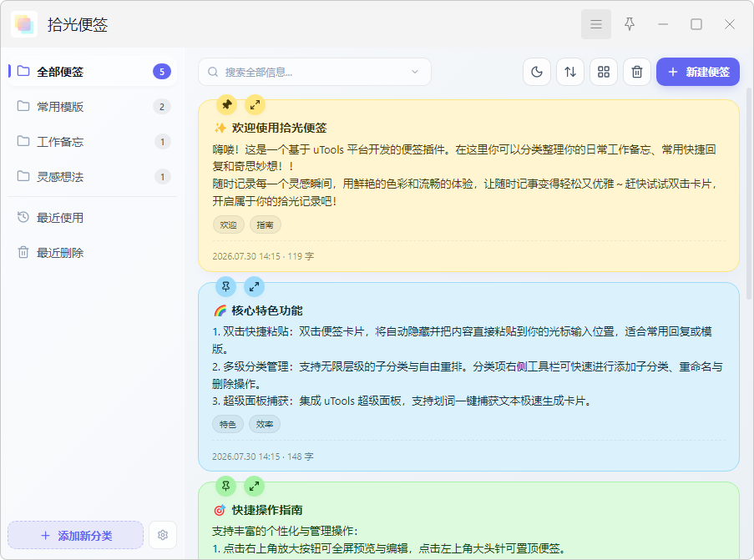Click the note list vertical scrollbar
754x560 pixels.
coord(749,194)
